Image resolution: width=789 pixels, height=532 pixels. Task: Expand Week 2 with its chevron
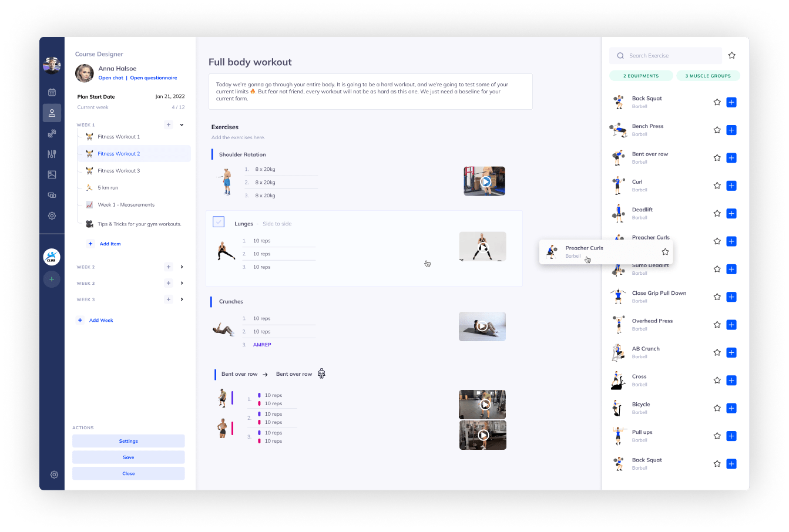(182, 267)
